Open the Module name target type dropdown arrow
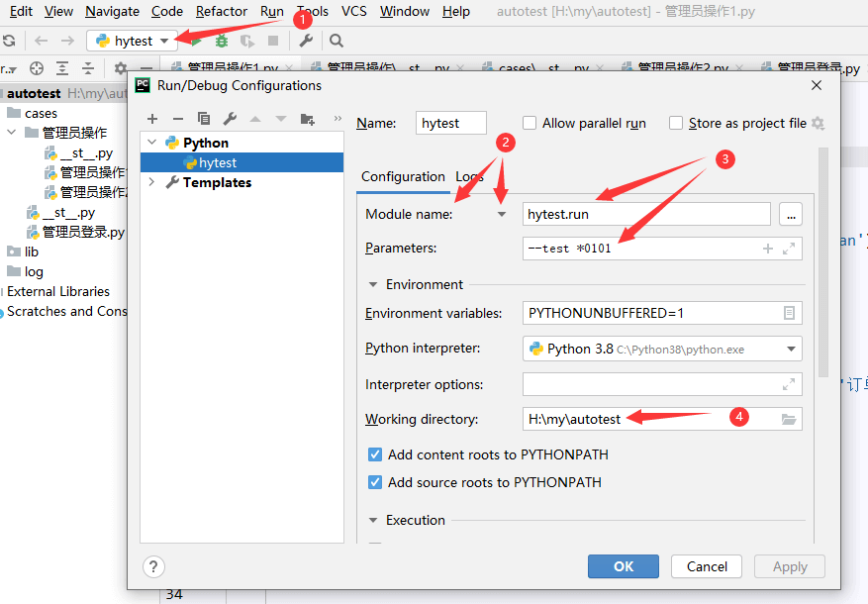This screenshot has width=868, height=604. coord(502,214)
